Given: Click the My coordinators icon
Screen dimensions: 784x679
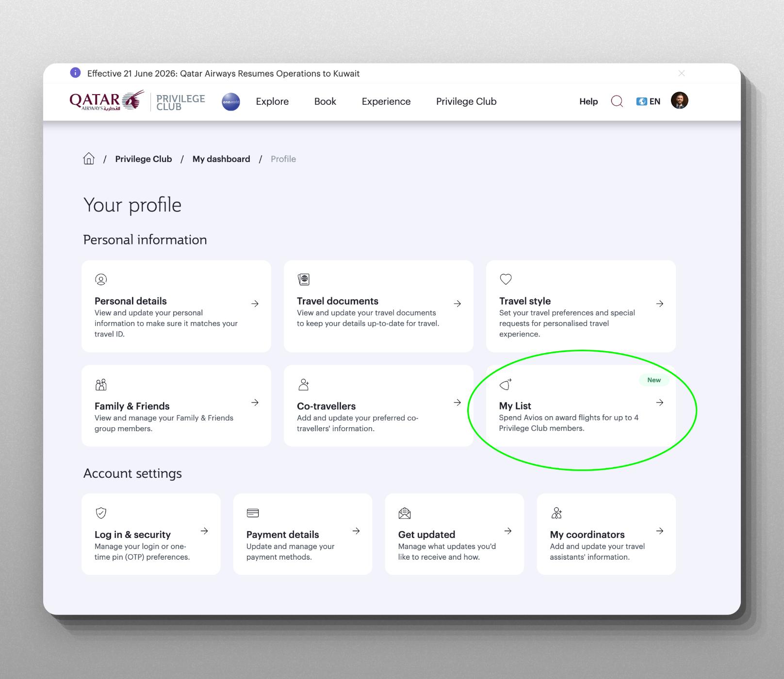Looking at the screenshot, I should coord(556,513).
